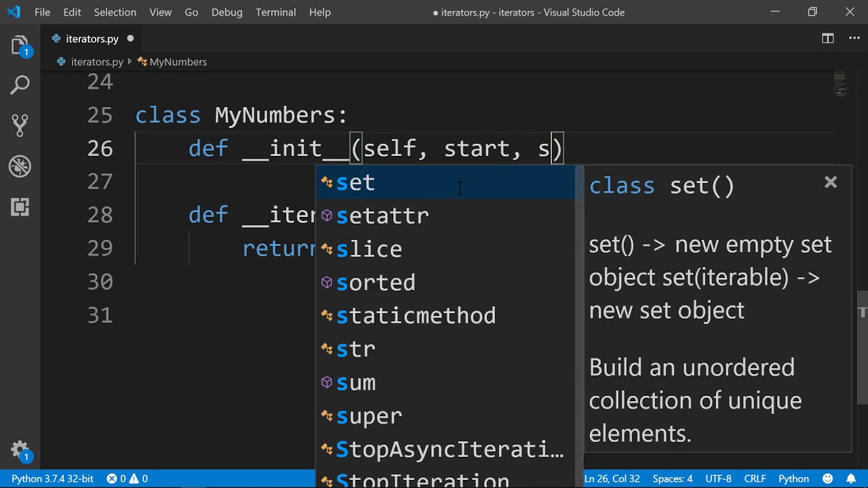The image size is (868, 488).
Task: Open the Manage gear icon menu
Action: pyautogui.click(x=20, y=450)
